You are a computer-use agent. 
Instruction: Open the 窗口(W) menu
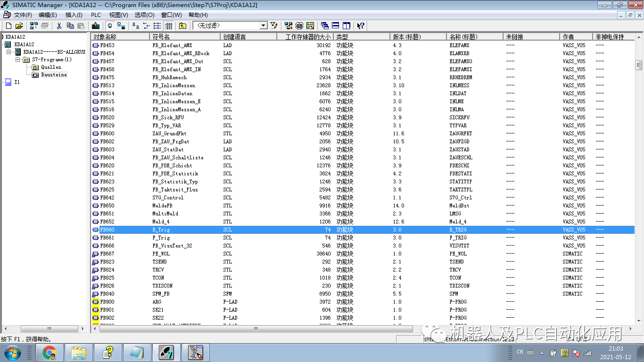(171, 15)
